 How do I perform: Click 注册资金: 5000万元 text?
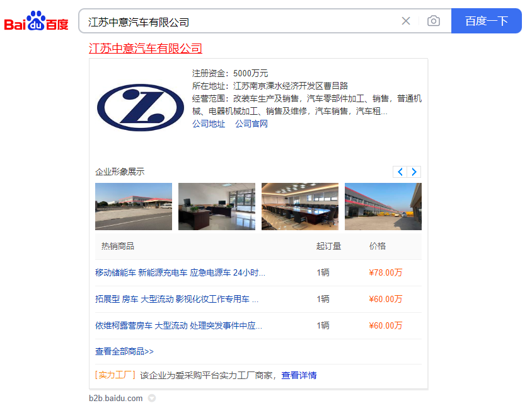(x=230, y=73)
